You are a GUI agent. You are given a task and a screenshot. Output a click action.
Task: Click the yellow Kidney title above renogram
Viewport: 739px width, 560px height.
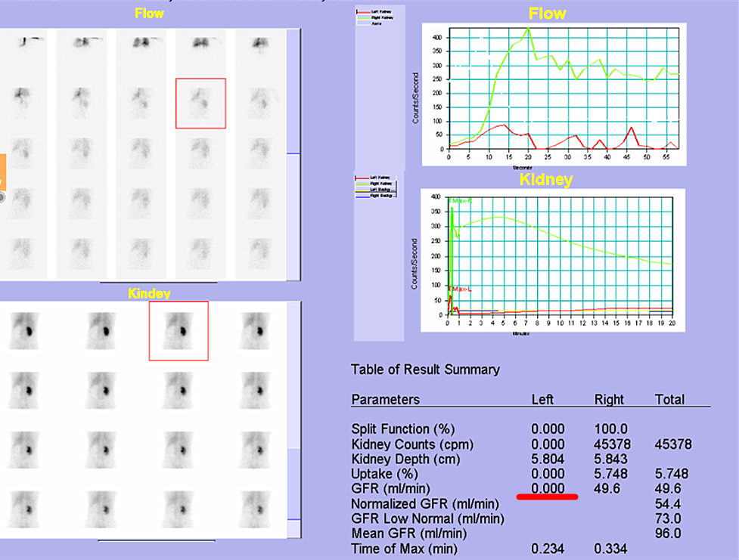[545, 180]
